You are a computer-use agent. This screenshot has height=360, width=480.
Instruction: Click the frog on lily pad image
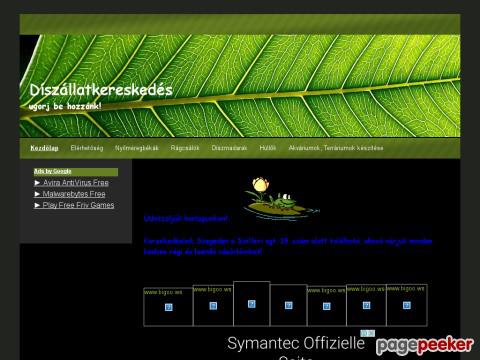pyautogui.click(x=281, y=198)
